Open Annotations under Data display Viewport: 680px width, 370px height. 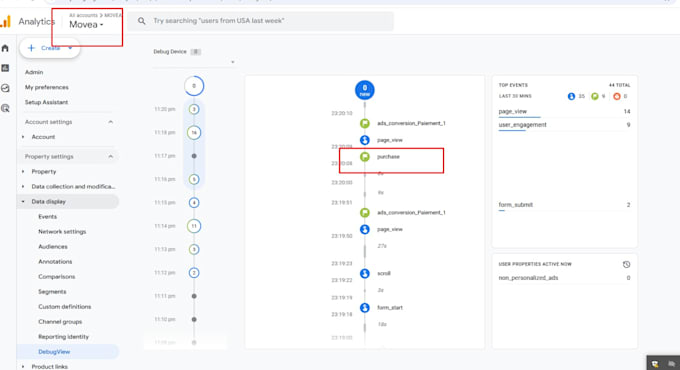[55, 262]
